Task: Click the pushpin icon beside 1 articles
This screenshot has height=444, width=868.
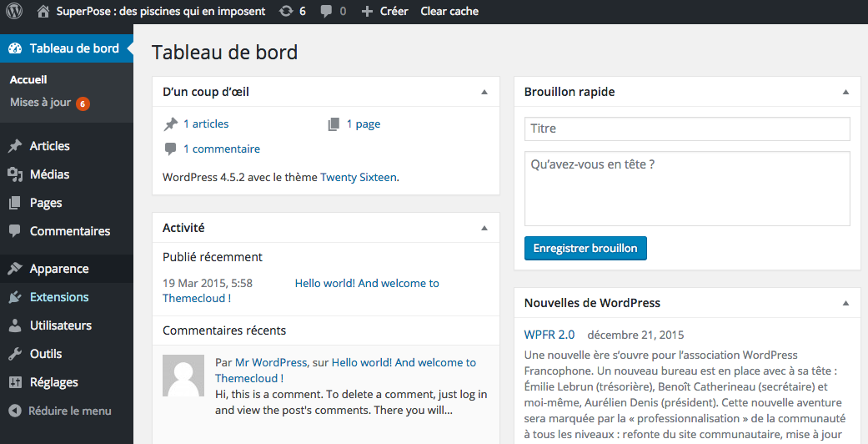Action: click(x=170, y=124)
